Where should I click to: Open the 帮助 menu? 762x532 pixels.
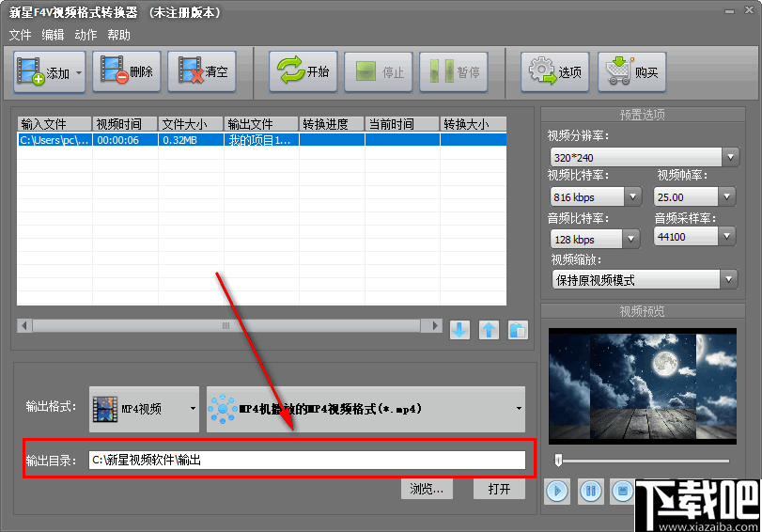pyautogui.click(x=118, y=35)
